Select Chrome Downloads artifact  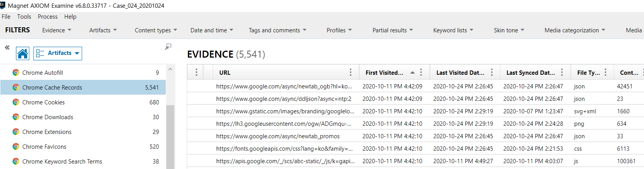tap(83, 117)
